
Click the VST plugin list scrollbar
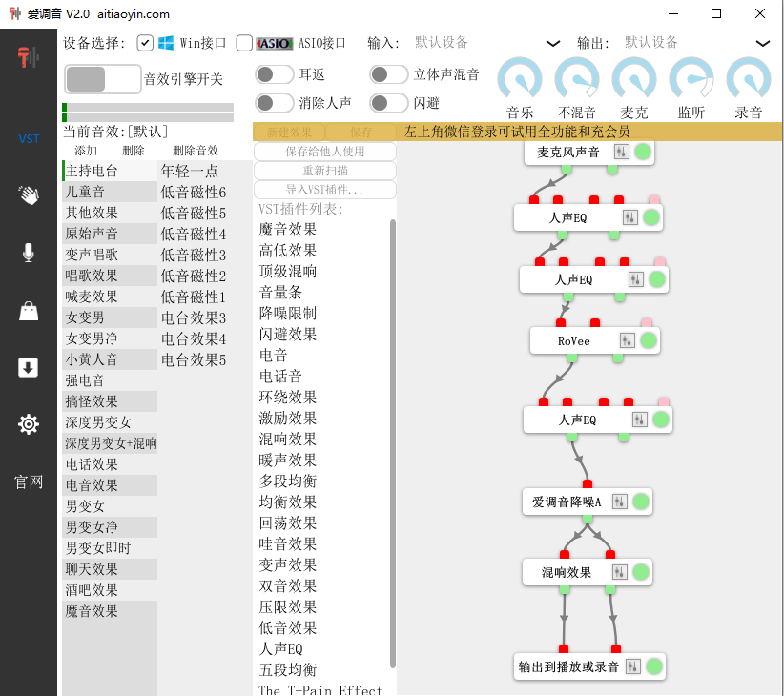pos(393,443)
